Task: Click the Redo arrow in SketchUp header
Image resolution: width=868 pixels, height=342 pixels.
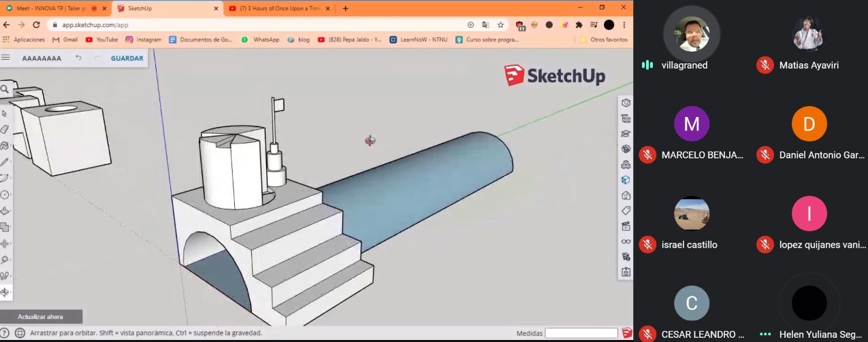Action: tap(97, 58)
